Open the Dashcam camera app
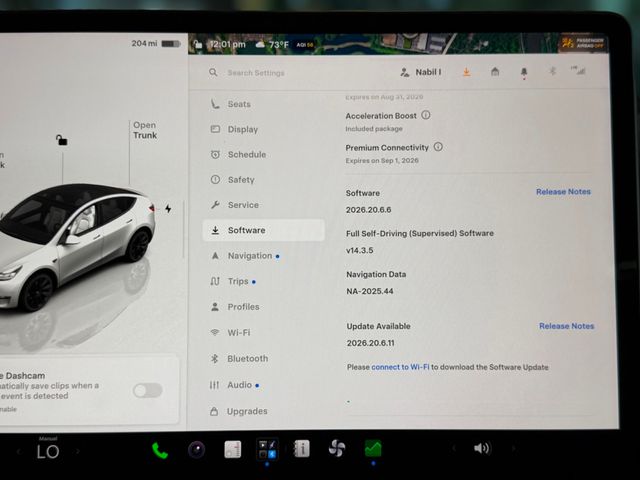Screen dimensions: 640x480 [x=196, y=450]
